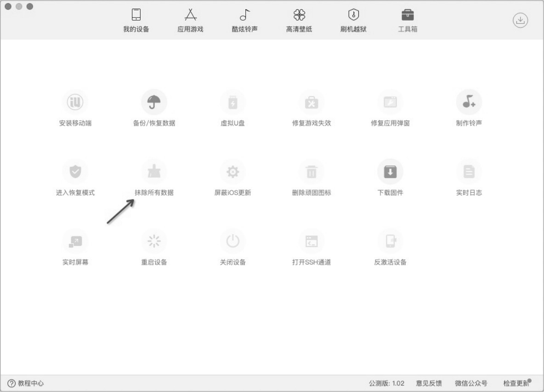The height and width of the screenshot is (392, 544).
Task: Click 检查更新 to check updates
Action: [x=516, y=383]
